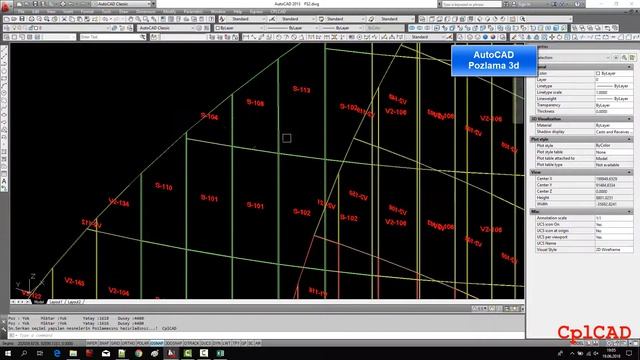
Task: Select the Multiline Text A tool
Action: (x=4, y=181)
